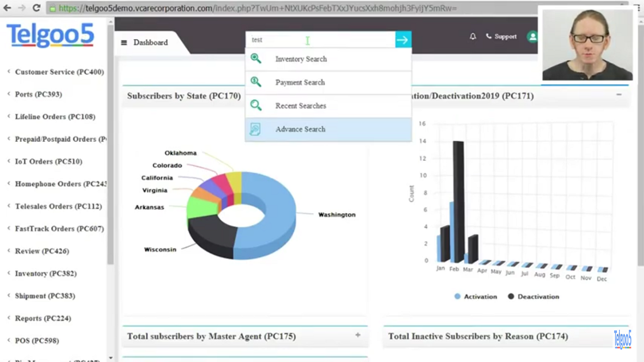Click the webcam video thumbnail
The width and height of the screenshot is (644, 362).
tap(587, 44)
